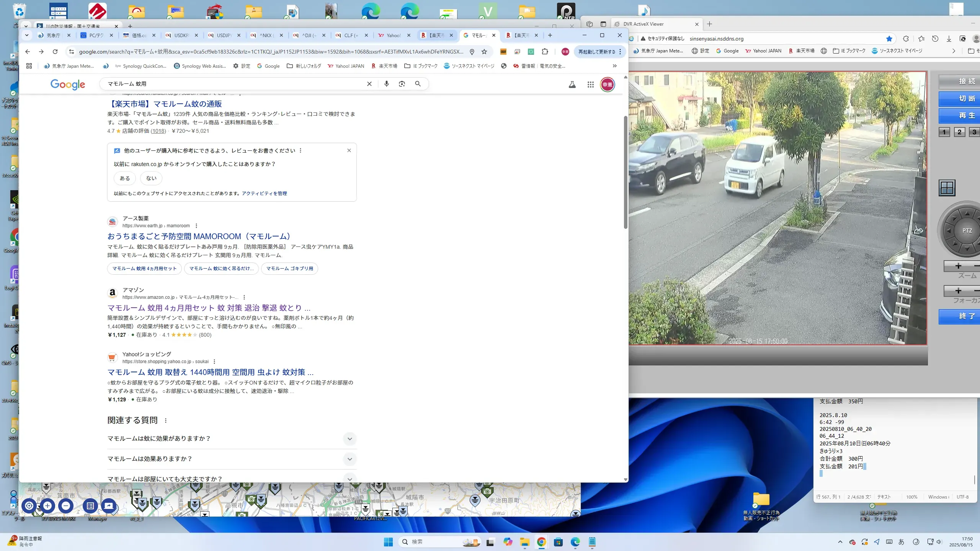
Task: Click the Google search input field
Action: [x=230, y=84]
